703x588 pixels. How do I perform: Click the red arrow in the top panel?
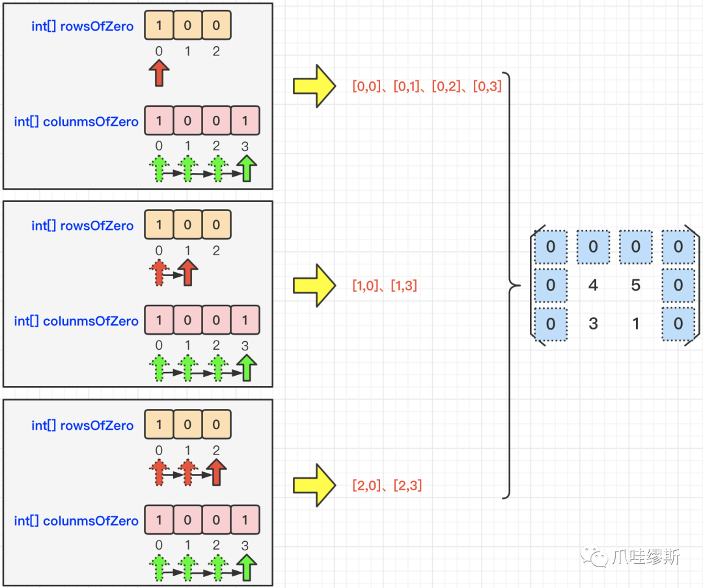159,73
